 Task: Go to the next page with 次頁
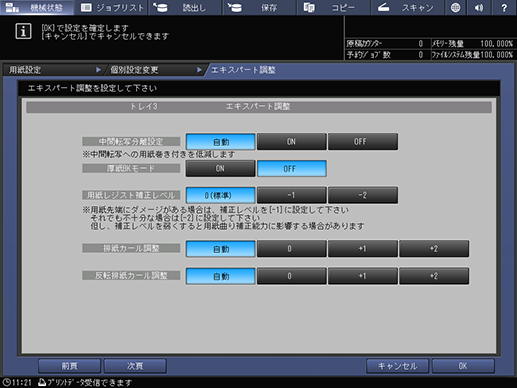tap(135, 366)
